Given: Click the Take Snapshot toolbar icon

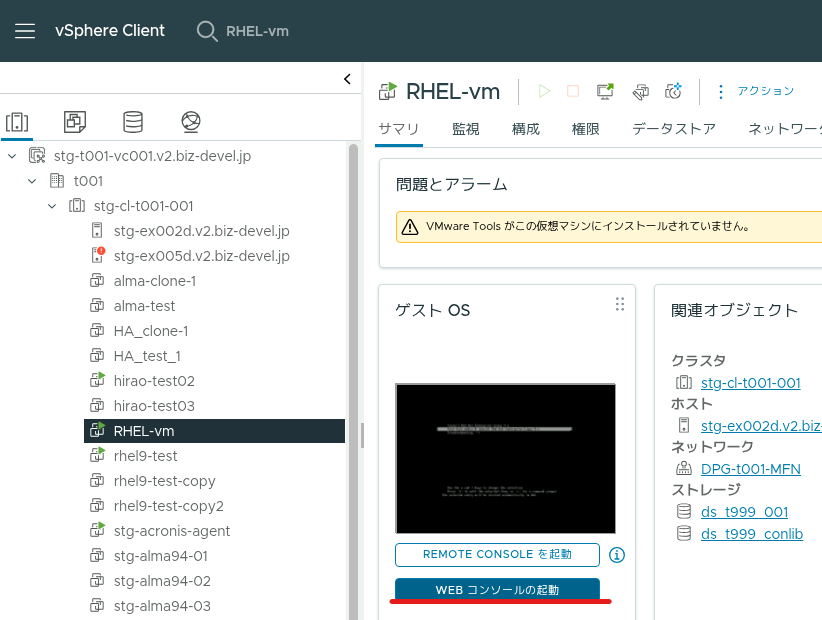Looking at the screenshot, I should point(673,91).
